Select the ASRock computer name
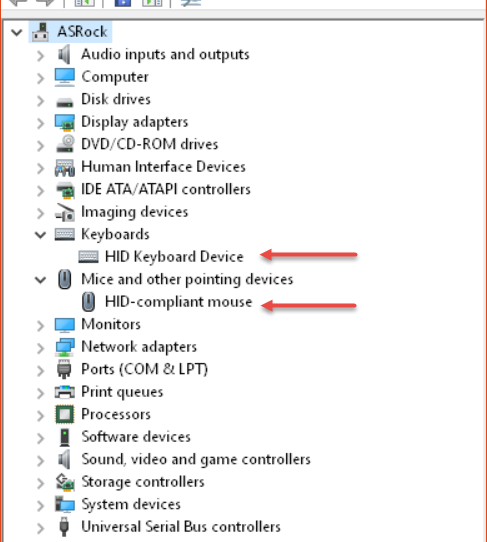The width and height of the screenshot is (487, 542). [x=82, y=32]
